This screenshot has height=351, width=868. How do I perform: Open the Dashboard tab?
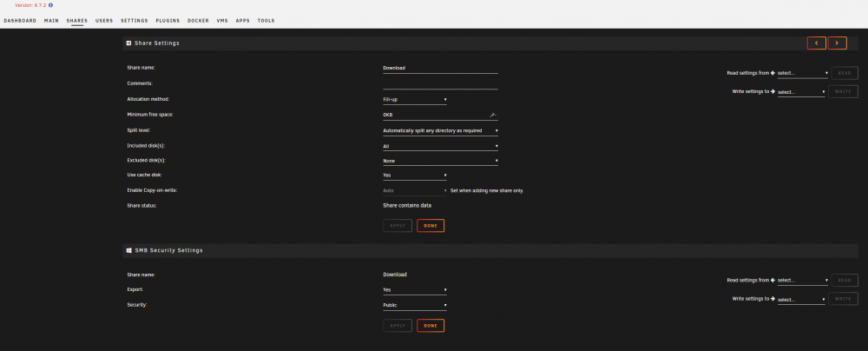20,21
